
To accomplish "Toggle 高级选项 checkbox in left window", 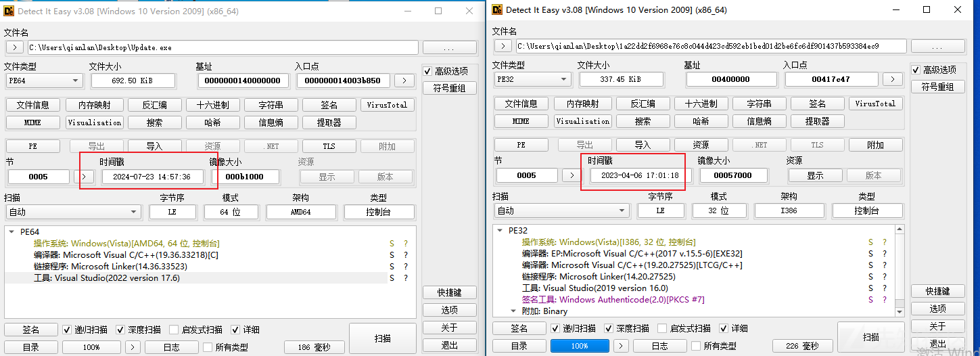I will coord(427,71).
